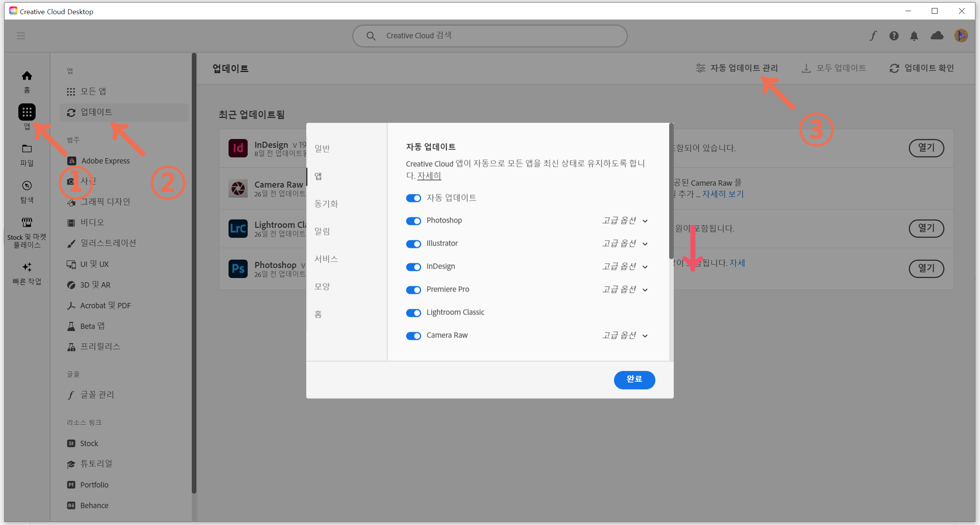Click the Lightroom Classic app icon
The height and width of the screenshot is (525, 980).
pyautogui.click(x=238, y=228)
